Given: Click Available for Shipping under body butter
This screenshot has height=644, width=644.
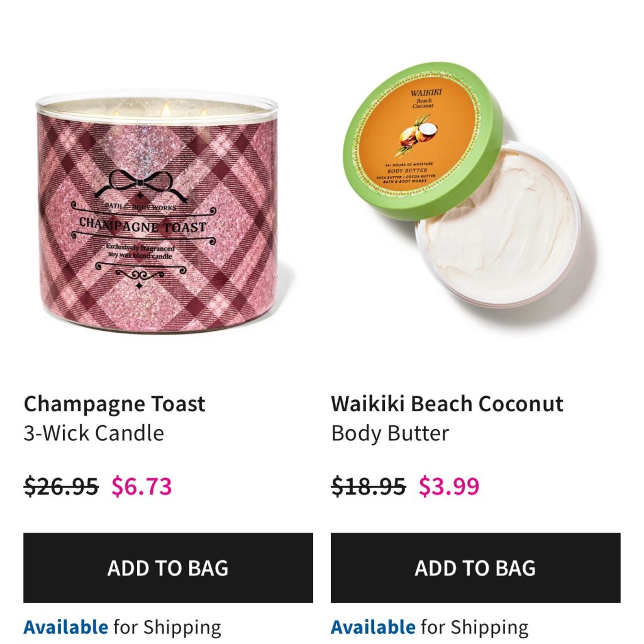Looking at the screenshot, I should [x=430, y=627].
